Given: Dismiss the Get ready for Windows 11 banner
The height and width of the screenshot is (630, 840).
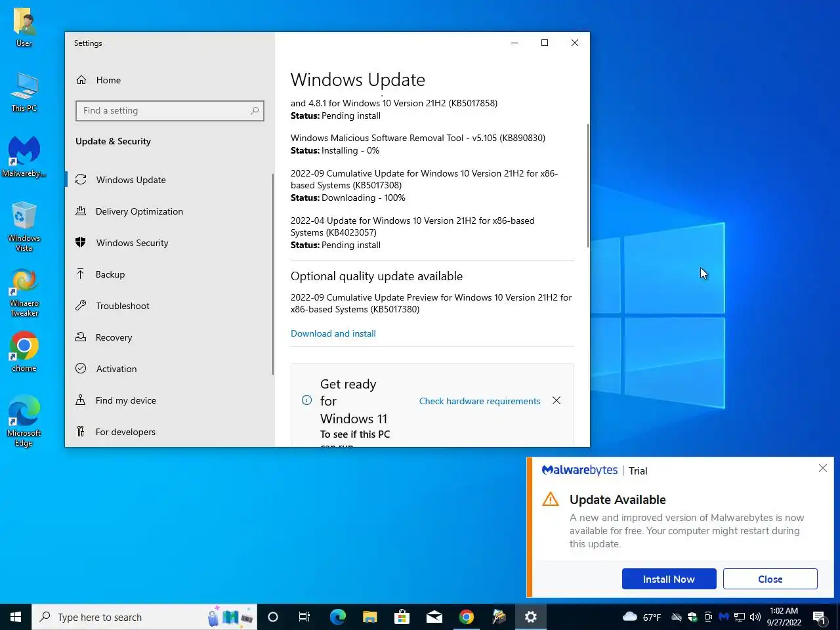Looking at the screenshot, I should pyautogui.click(x=556, y=400).
